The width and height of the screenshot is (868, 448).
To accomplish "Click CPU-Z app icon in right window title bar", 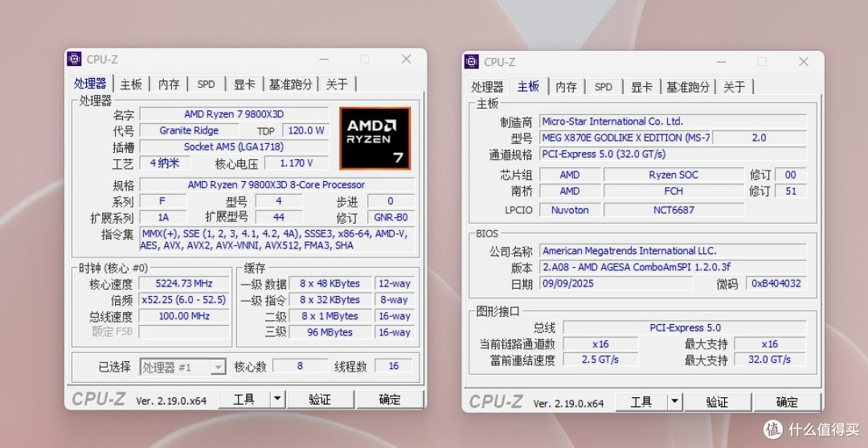I will (472, 62).
